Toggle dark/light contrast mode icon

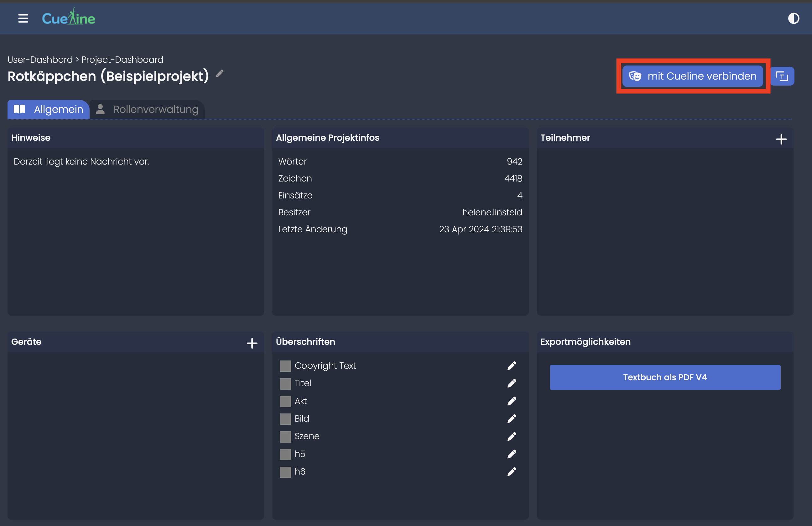point(793,18)
